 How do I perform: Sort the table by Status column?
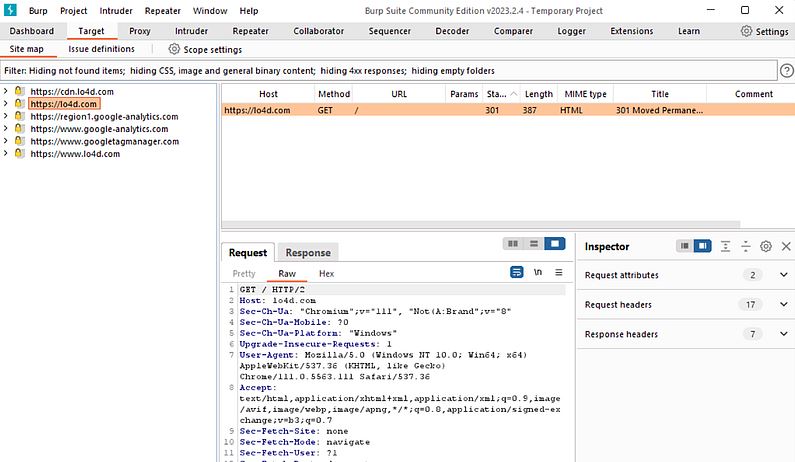pyautogui.click(x=501, y=94)
